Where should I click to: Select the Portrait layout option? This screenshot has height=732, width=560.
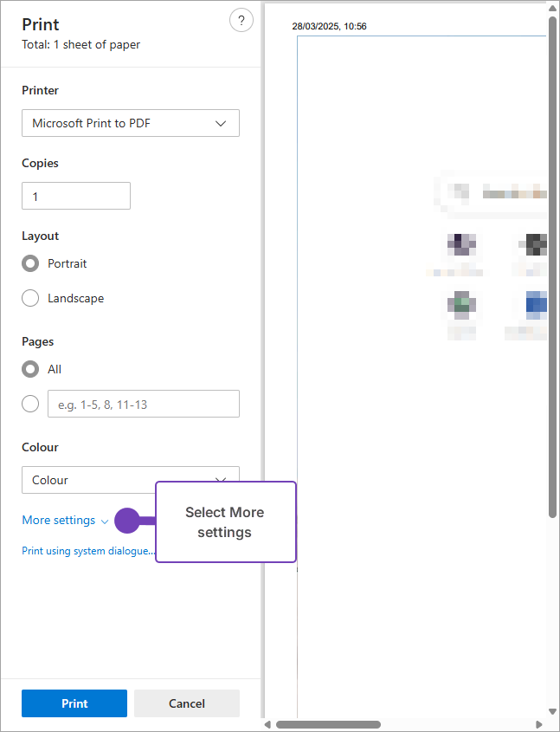tap(30, 263)
